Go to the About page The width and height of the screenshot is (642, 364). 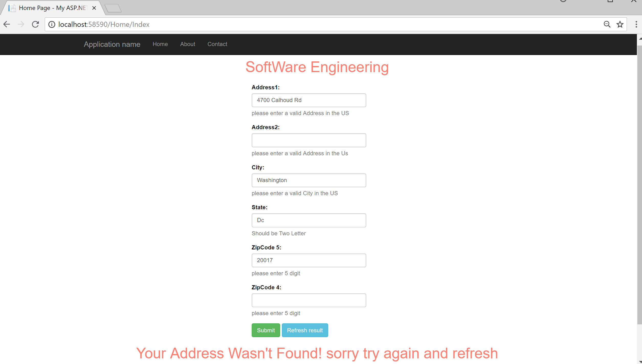click(187, 44)
